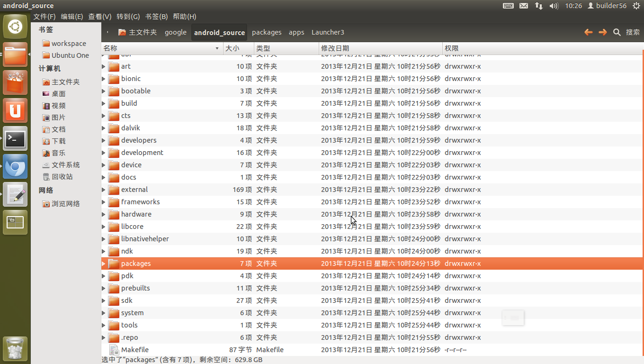This screenshot has width=644, height=364.
Task: Expand the libnativehelper folder tree
Action: pyautogui.click(x=104, y=239)
